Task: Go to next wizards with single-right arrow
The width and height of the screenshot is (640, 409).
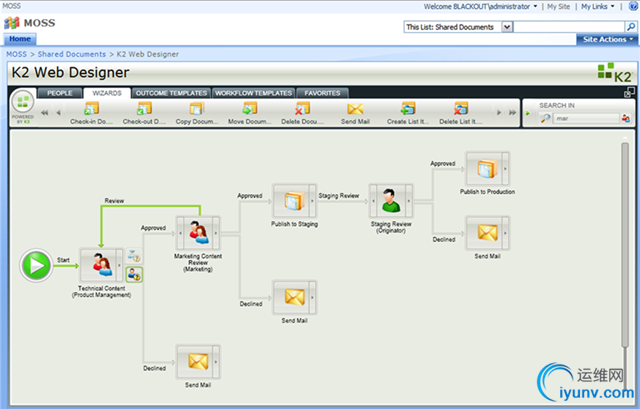Action: 499,113
